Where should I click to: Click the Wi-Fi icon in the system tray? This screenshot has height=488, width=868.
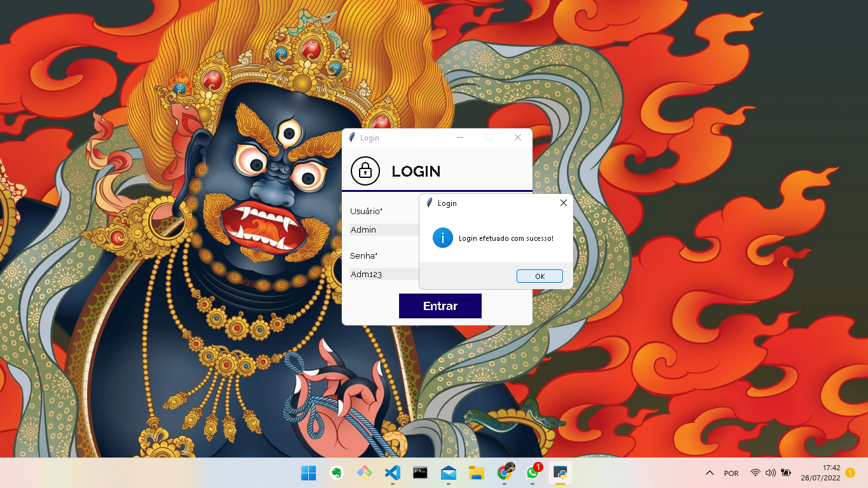click(x=756, y=473)
